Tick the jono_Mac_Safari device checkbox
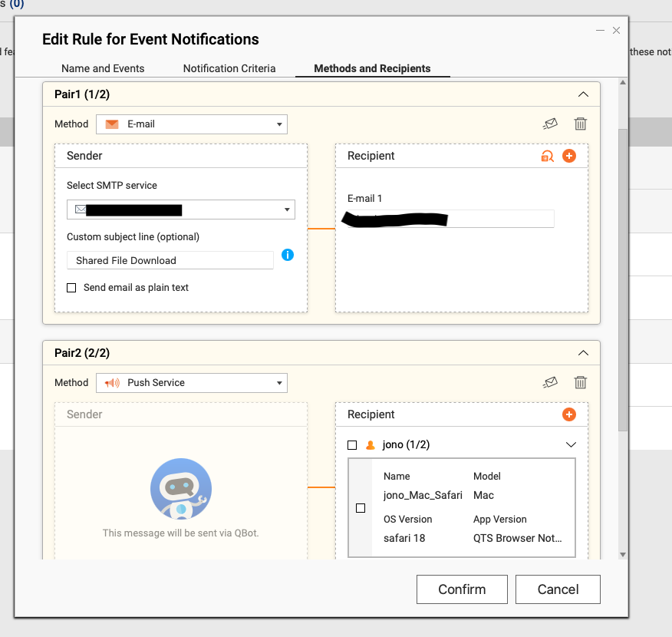 [x=361, y=508]
